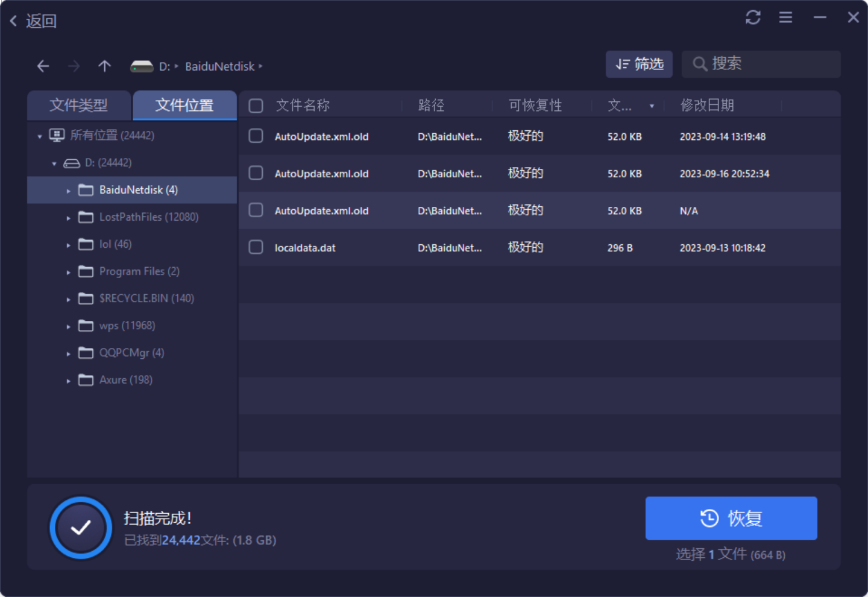The image size is (868, 597).
Task: Sort by 路径 column header
Action: point(432,106)
